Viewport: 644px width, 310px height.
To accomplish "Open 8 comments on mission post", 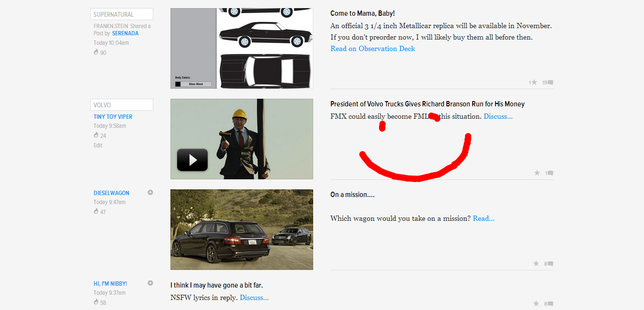I will (549, 264).
